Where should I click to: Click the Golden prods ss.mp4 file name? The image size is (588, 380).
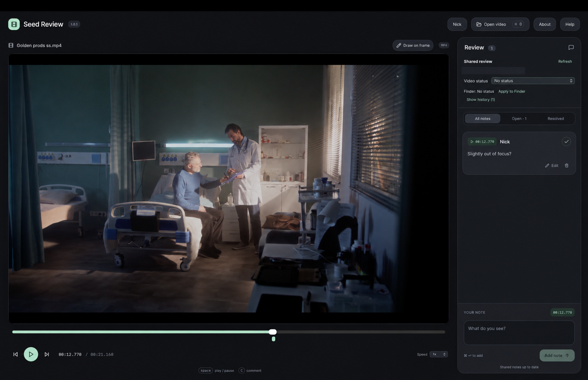pyautogui.click(x=39, y=45)
